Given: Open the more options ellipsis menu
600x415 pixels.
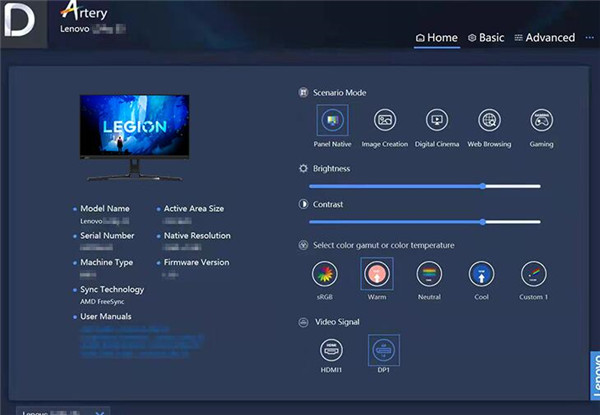Looking at the screenshot, I should tap(588, 38).
